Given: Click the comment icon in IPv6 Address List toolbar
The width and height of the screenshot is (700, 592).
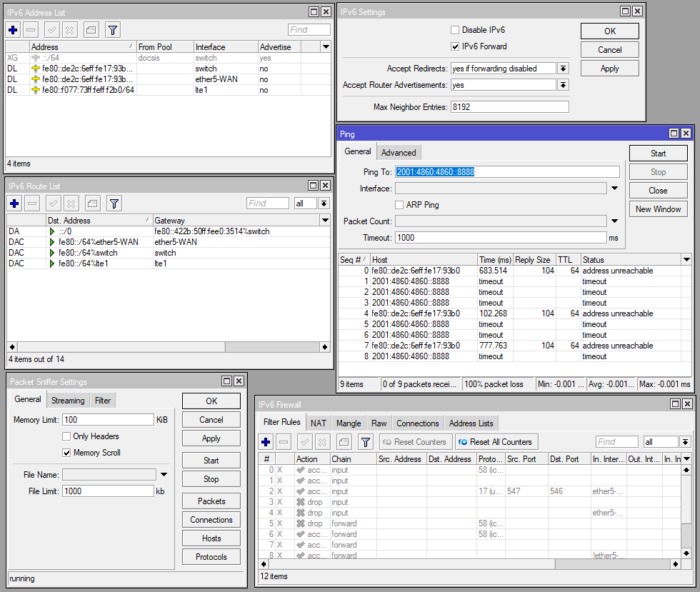Looking at the screenshot, I should pyautogui.click(x=91, y=29).
